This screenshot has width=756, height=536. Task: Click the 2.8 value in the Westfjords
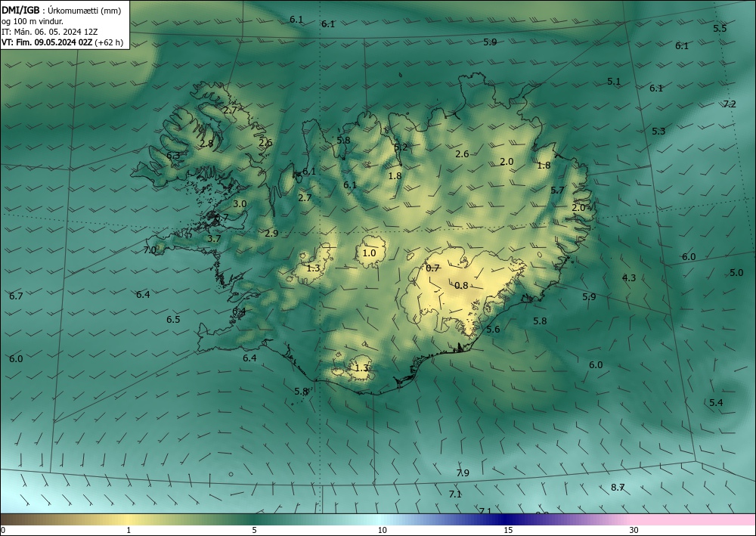[x=206, y=143]
